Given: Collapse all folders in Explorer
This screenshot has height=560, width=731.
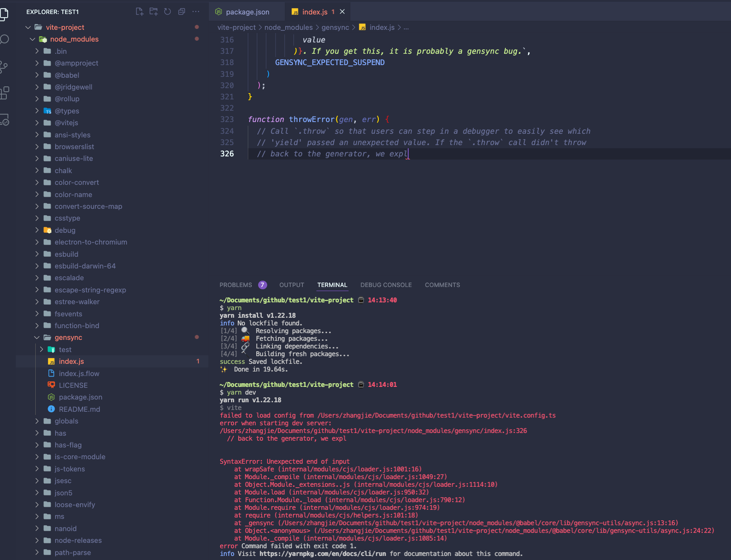Looking at the screenshot, I should pyautogui.click(x=182, y=12).
